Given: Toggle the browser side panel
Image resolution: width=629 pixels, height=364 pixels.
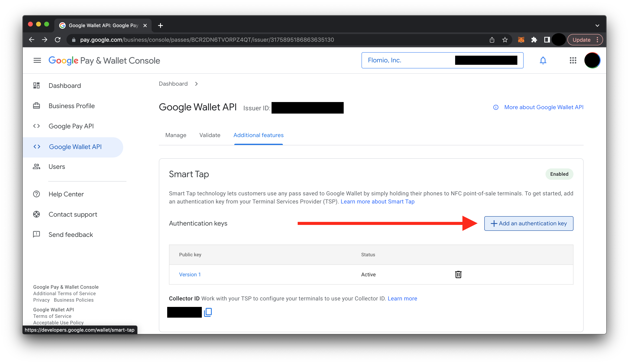Looking at the screenshot, I should pos(547,40).
